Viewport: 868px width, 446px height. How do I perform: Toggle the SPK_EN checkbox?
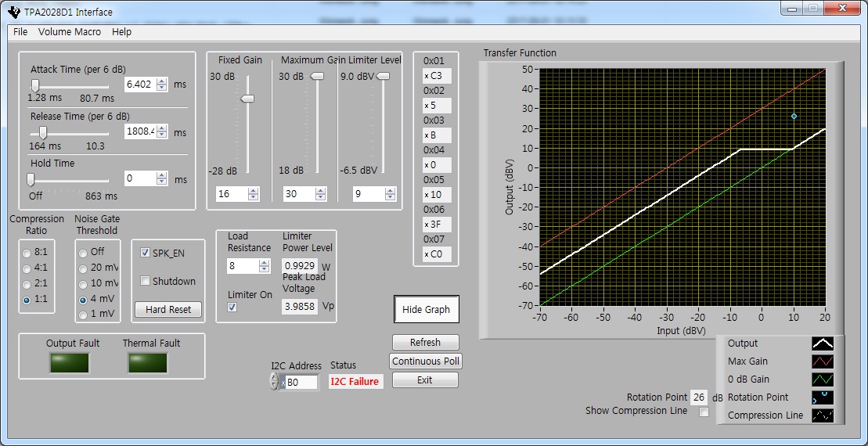146,253
